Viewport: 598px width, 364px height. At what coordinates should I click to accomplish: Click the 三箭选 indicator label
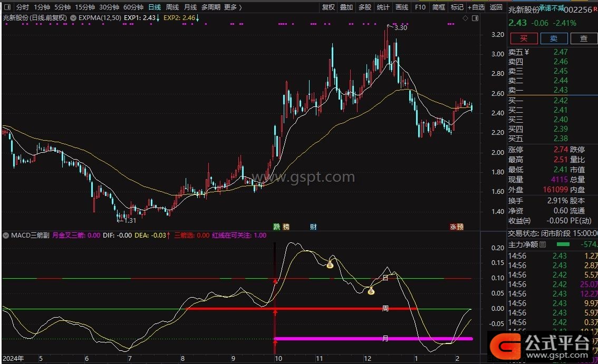point(192,235)
